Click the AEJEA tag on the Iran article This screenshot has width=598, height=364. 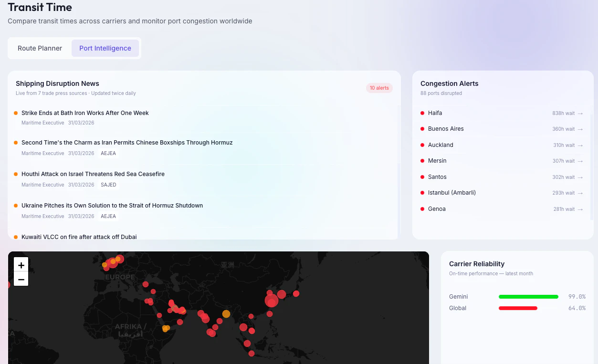(108, 153)
